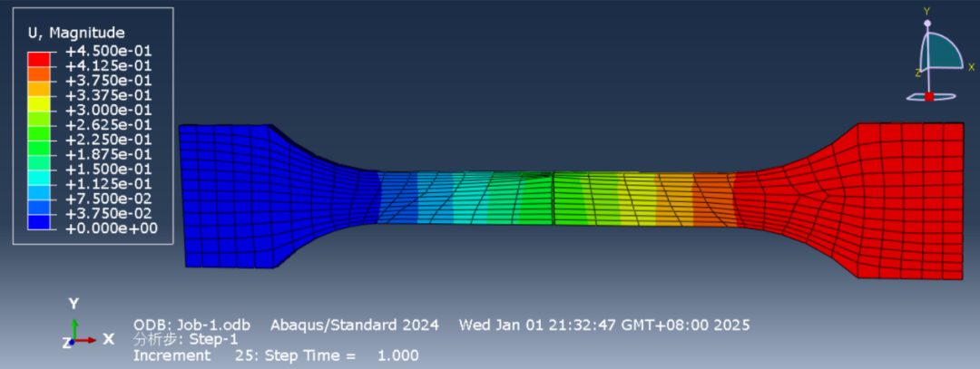Click legend value +3.375e-01
Viewport: 980px width, 369px height.
109,95
